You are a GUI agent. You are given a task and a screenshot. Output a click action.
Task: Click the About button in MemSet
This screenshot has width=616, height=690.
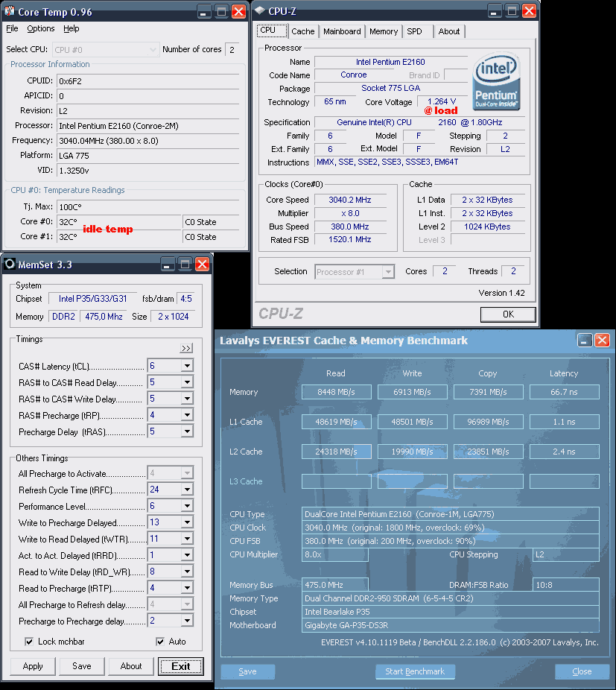point(131,666)
